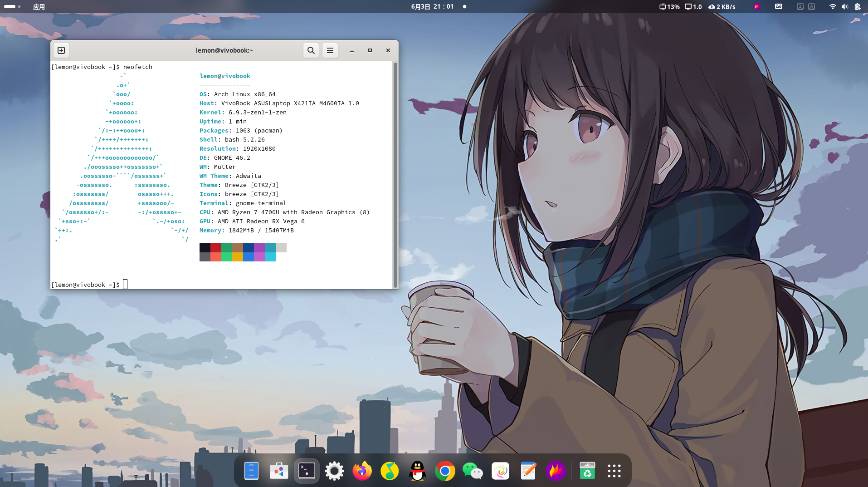Click the Num Lock '1' indicator
This screenshot has width=868, height=487.
[x=800, y=6]
